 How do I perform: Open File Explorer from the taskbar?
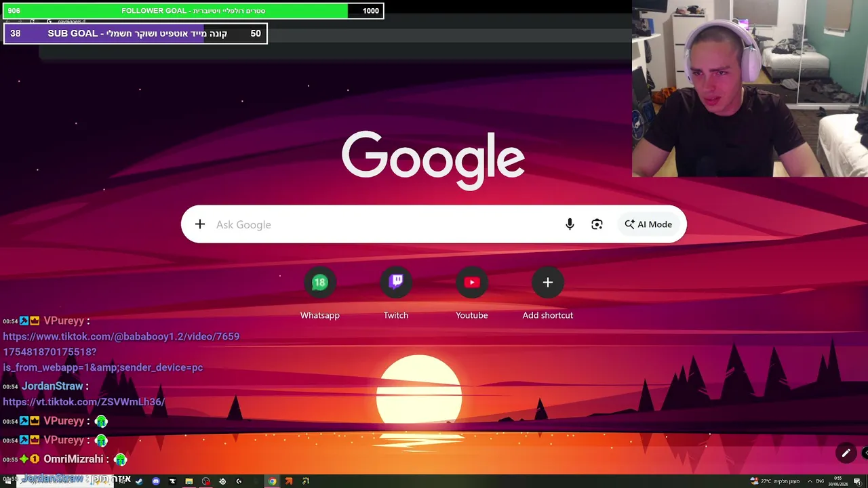189,481
